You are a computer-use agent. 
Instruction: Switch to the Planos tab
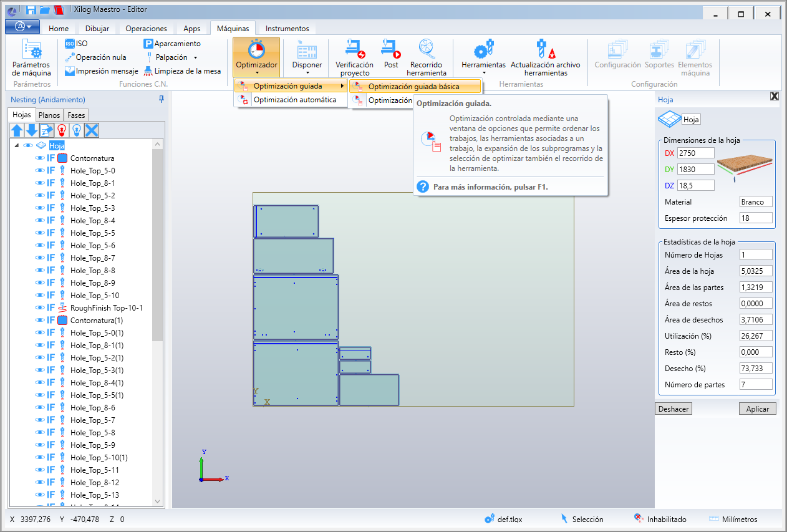[x=49, y=115]
